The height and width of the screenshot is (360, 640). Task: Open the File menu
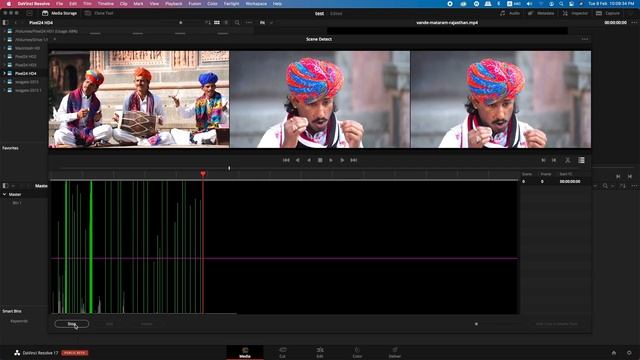60,4
